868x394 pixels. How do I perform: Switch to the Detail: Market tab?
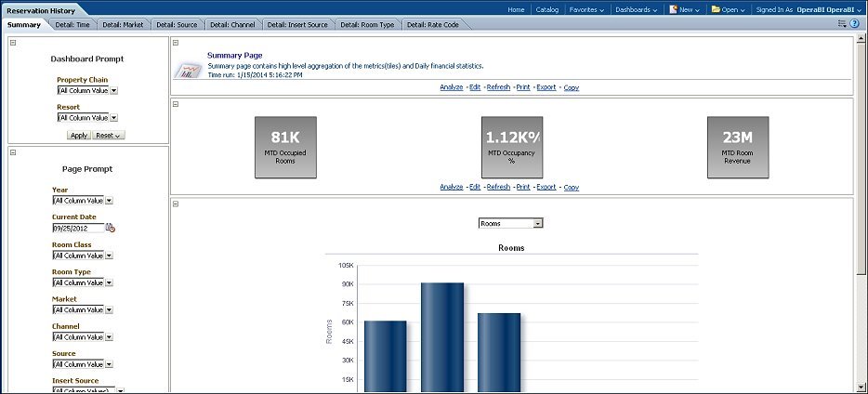click(123, 24)
